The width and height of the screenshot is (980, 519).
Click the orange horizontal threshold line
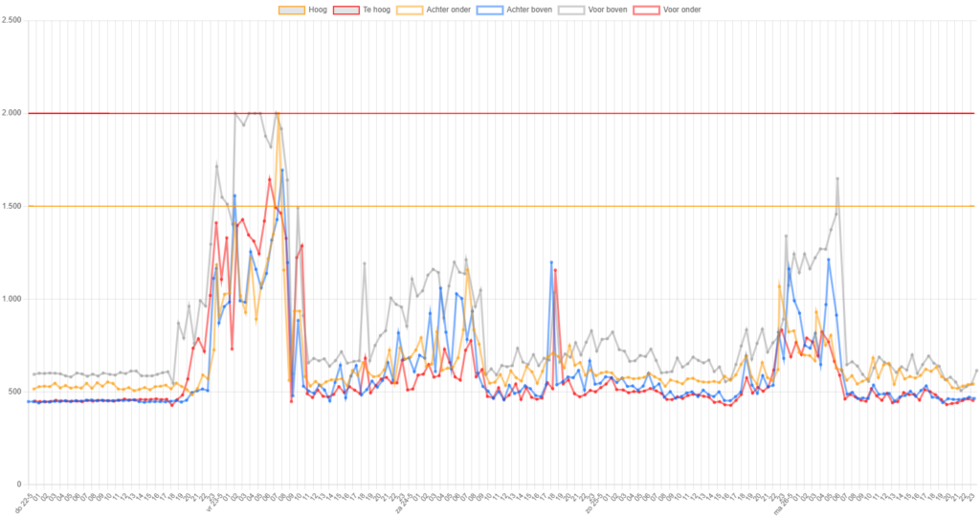(x=574, y=206)
